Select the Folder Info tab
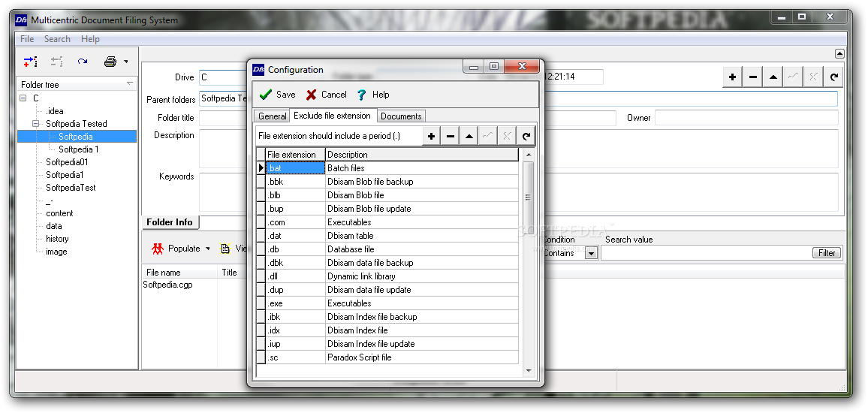The height and width of the screenshot is (413, 868). click(x=170, y=222)
